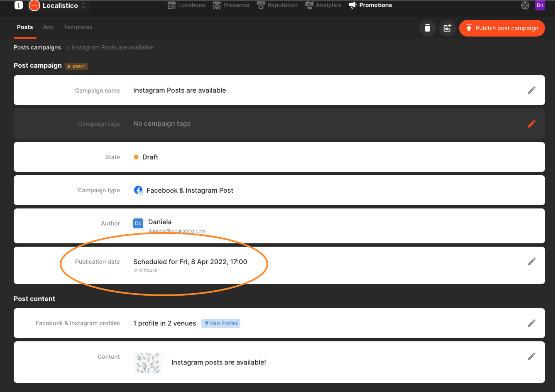Click the No campaign tags text

(162, 123)
